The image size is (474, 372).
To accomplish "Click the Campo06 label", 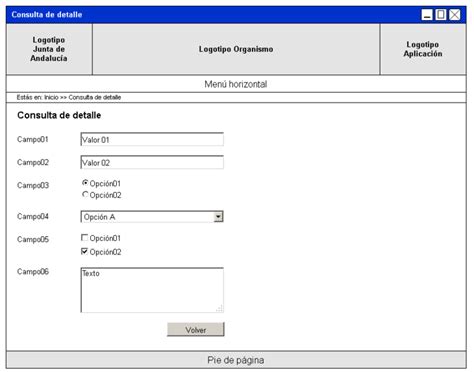I will [x=33, y=271].
